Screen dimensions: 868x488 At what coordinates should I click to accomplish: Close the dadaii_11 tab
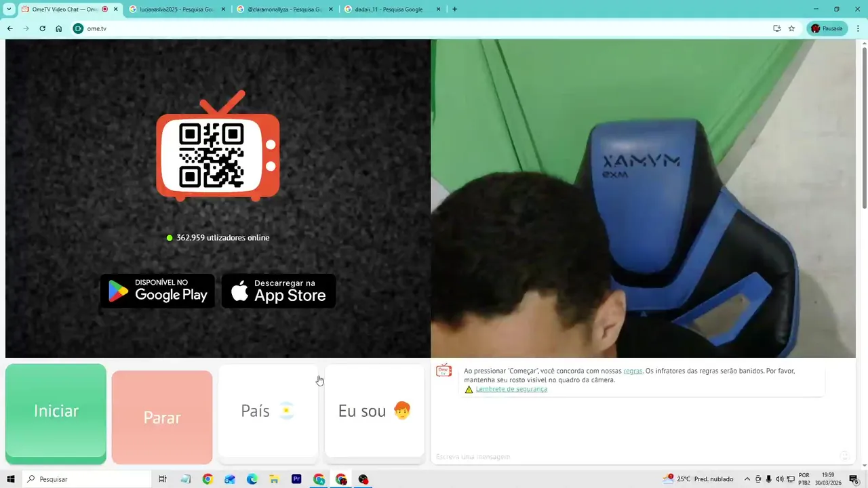(x=439, y=9)
